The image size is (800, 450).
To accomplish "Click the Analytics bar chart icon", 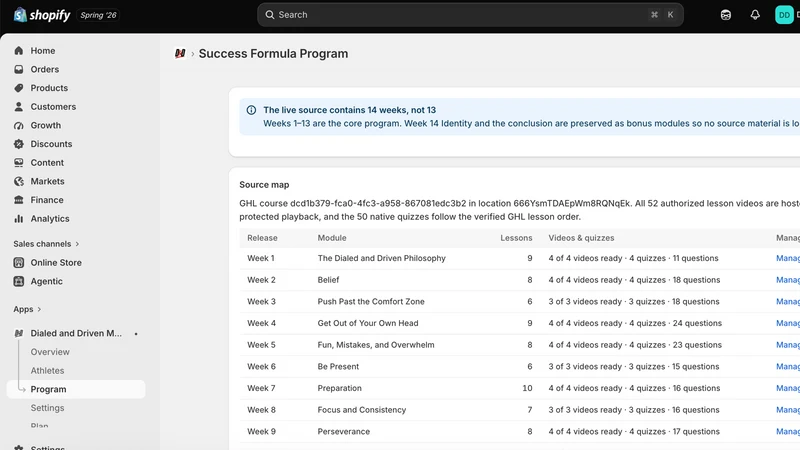I will [19, 218].
